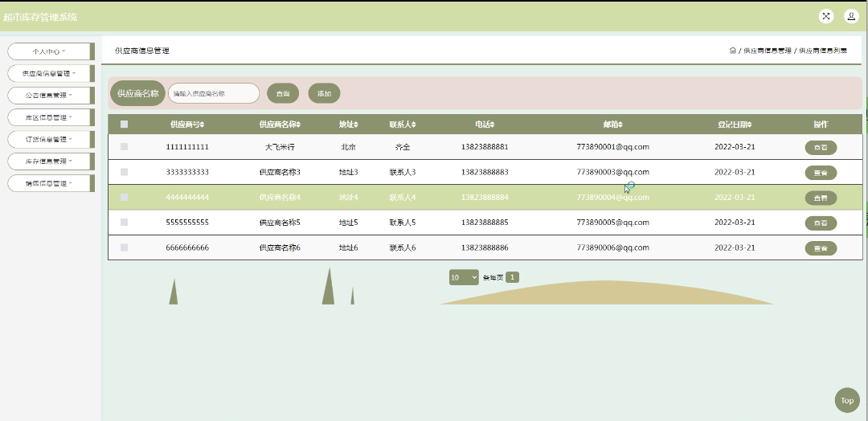Open the rows-per-page dropdown showing 10

464,277
